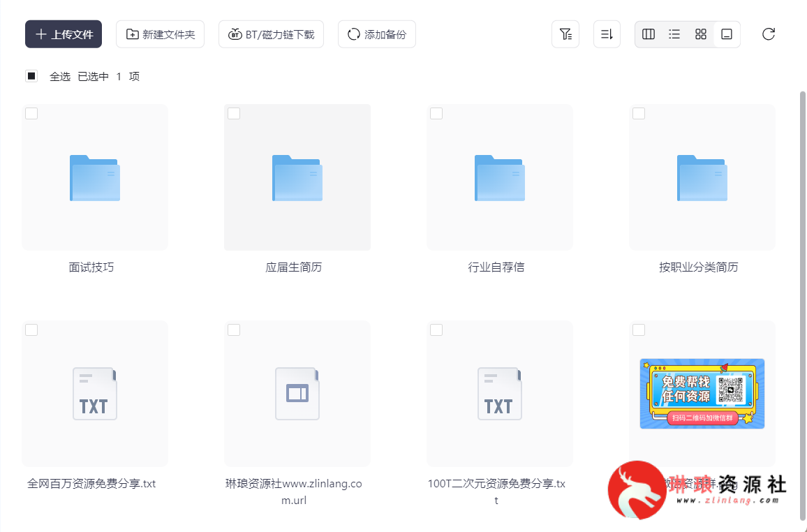Check the 100T二次元资源免费分享.txt checkbox
Screen dimensions: 807x532
point(436,330)
